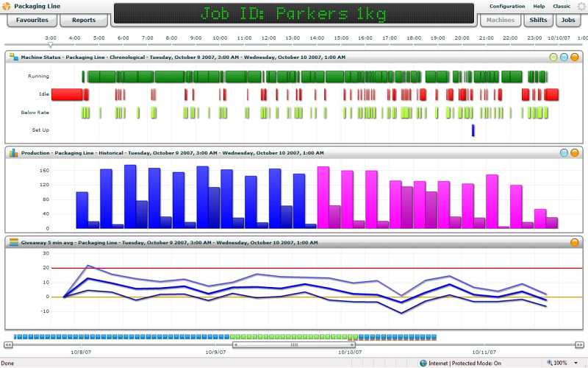Click the scroll-right double arrow button

coord(579,344)
